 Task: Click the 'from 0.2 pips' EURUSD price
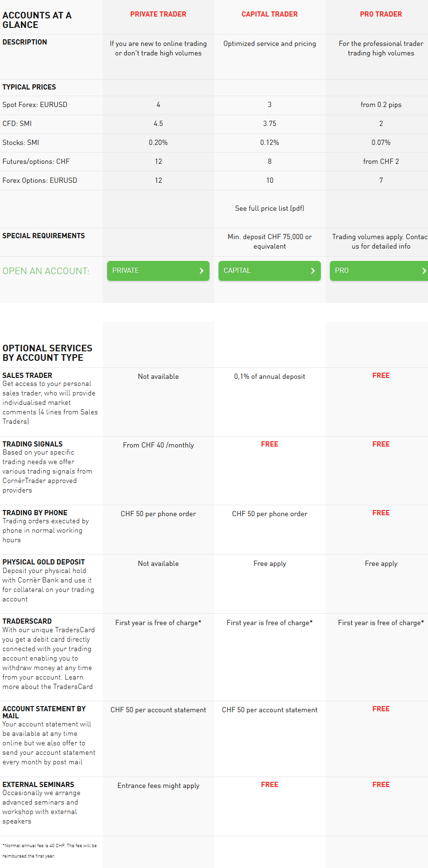381,105
